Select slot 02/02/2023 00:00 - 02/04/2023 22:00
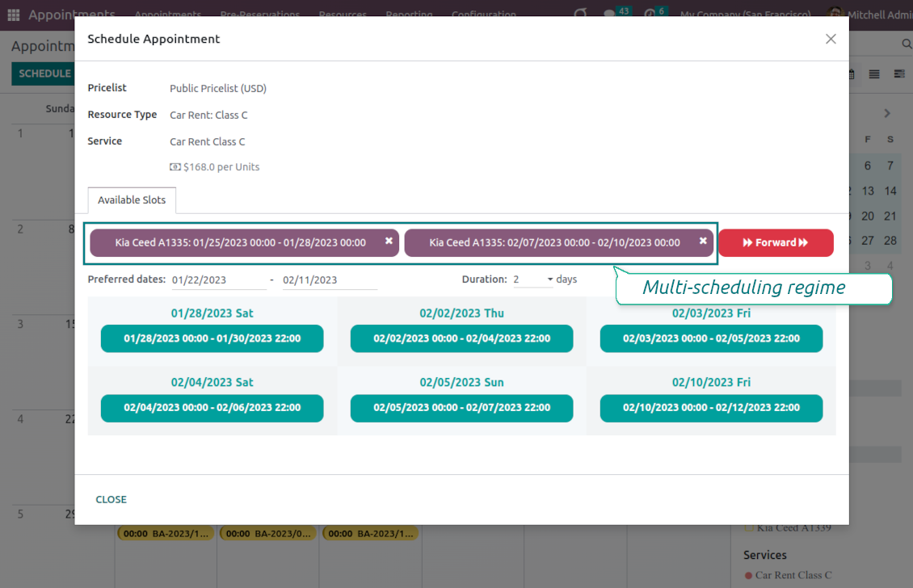This screenshot has height=588, width=913. pyautogui.click(x=461, y=338)
